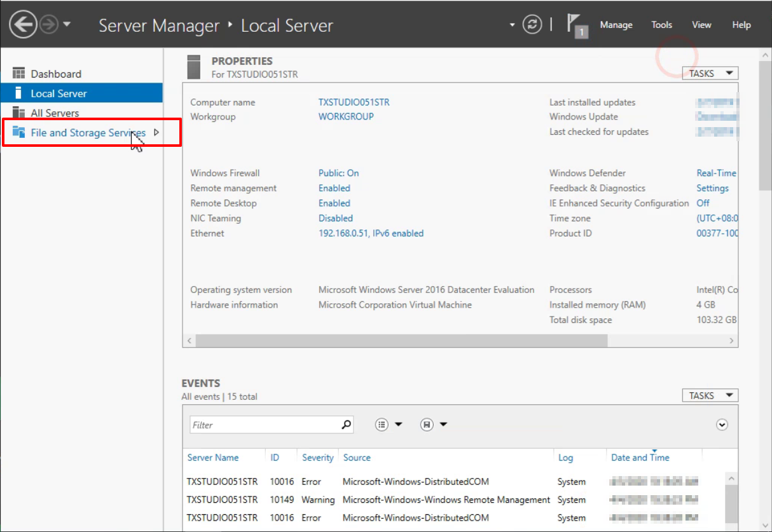The image size is (772, 532).
Task: Open the notifications flag icon
Action: point(576,25)
